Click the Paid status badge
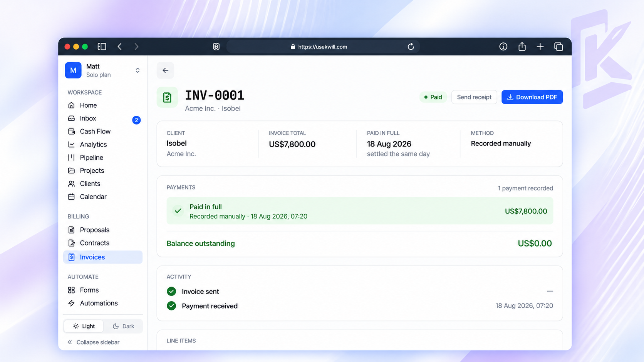The width and height of the screenshot is (644, 362). point(433,97)
